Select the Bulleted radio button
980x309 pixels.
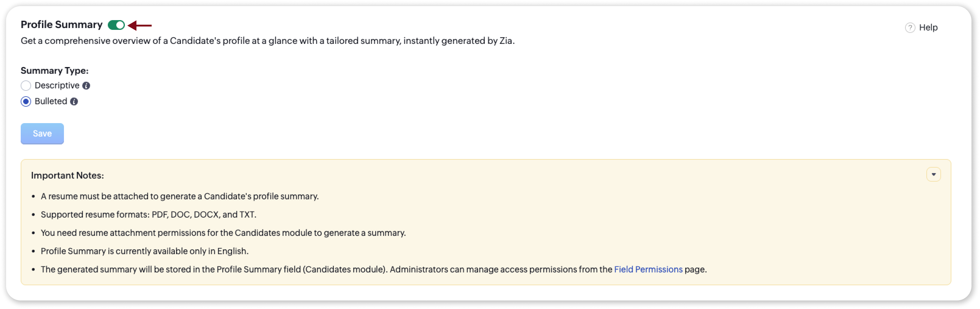coord(26,101)
